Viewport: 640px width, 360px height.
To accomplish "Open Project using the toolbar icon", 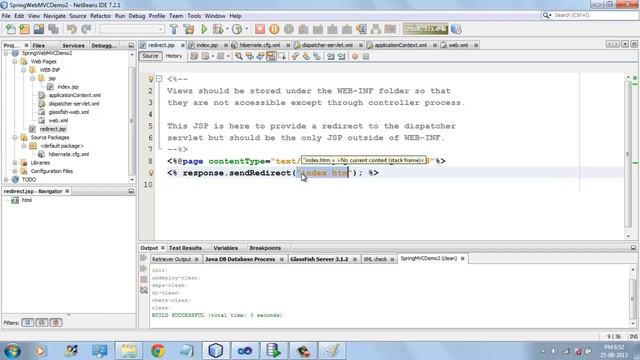I will click(x=39, y=29).
